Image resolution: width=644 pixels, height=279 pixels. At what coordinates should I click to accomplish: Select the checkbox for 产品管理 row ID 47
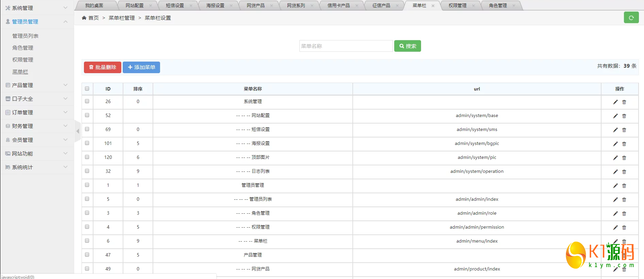pyautogui.click(x=87, y=255)
